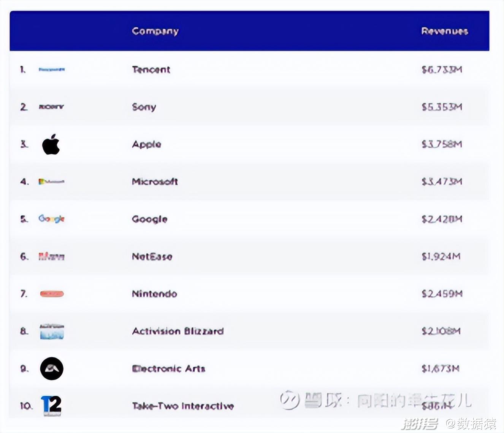Viewport: 504px width, 433px height.
Task: Click the Sony logo in row 2
Action: [x=52, y=107]
